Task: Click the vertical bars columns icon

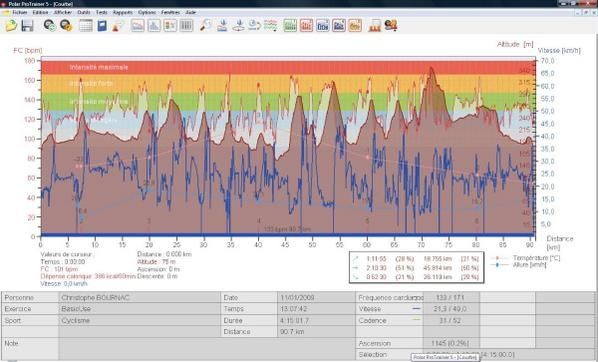Action: click(186, 26)
